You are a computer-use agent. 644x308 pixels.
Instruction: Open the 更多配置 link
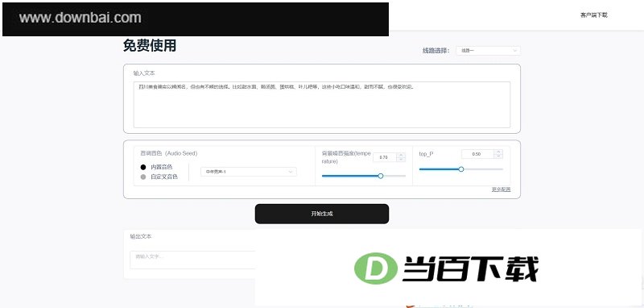click(x=501, y=189)
